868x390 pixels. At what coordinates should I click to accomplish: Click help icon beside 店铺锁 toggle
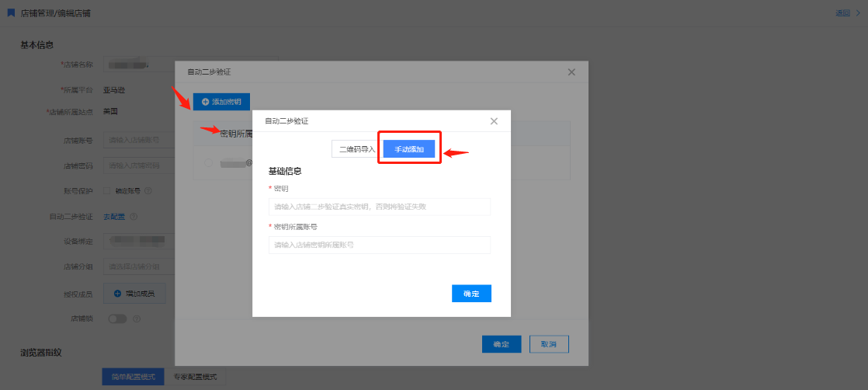pyautogui.click(x=137, y=319)
